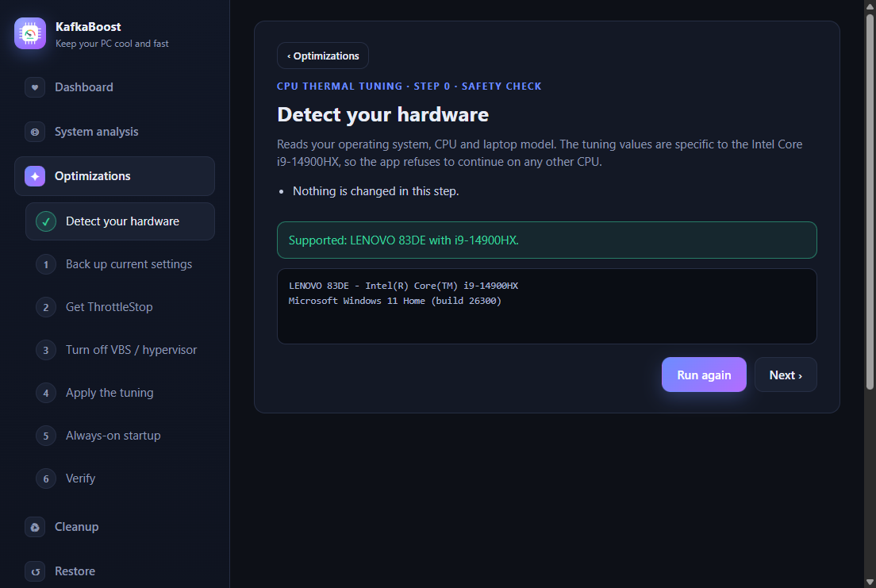Open the Get ThrottleStop step
876x588 pixels.
click(120, 307)
